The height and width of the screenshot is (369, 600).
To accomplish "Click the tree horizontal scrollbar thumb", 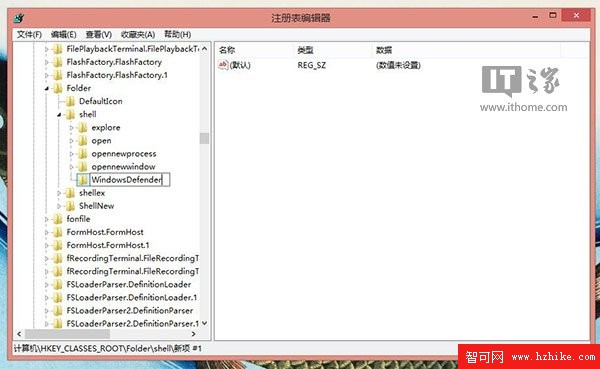I will [67, 334].
